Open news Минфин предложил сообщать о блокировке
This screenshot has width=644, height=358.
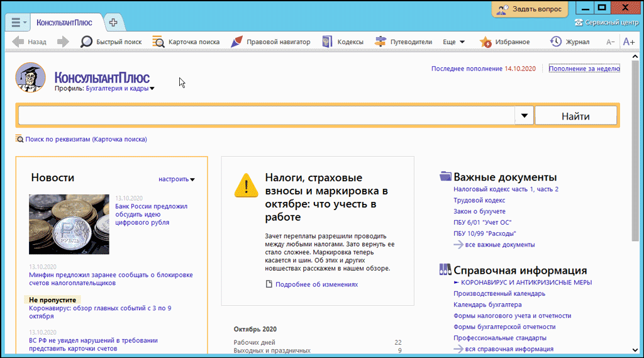(111, 279)
